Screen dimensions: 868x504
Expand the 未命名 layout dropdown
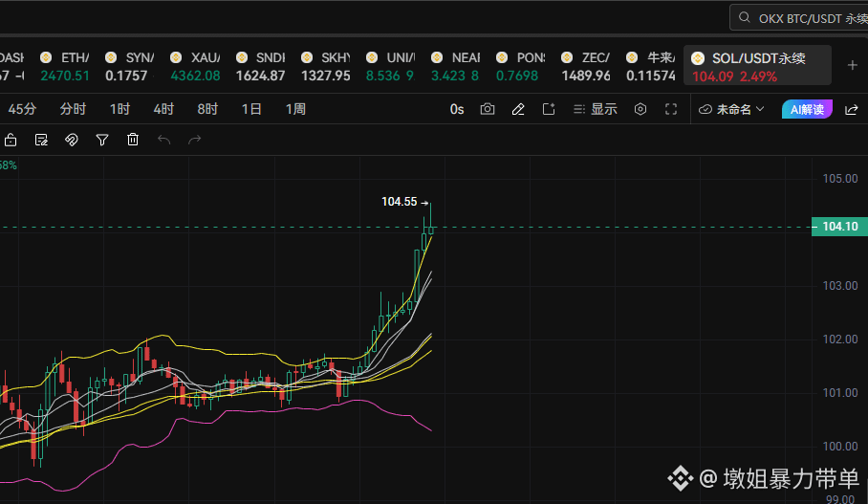[x=730, y=110]
